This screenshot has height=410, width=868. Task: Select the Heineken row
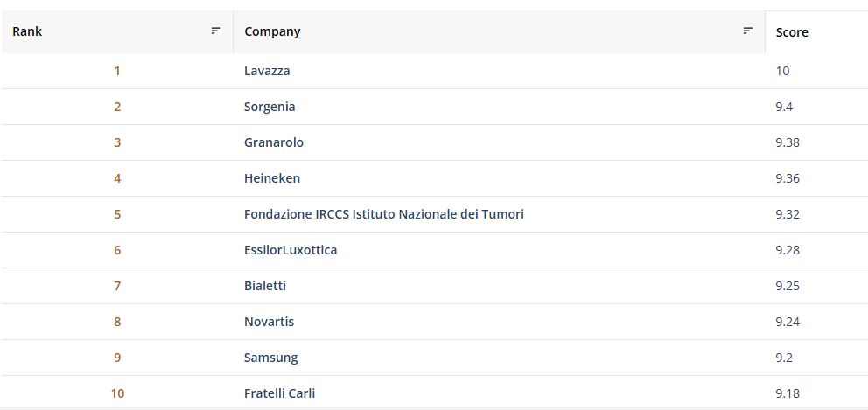tap(272, 178)
